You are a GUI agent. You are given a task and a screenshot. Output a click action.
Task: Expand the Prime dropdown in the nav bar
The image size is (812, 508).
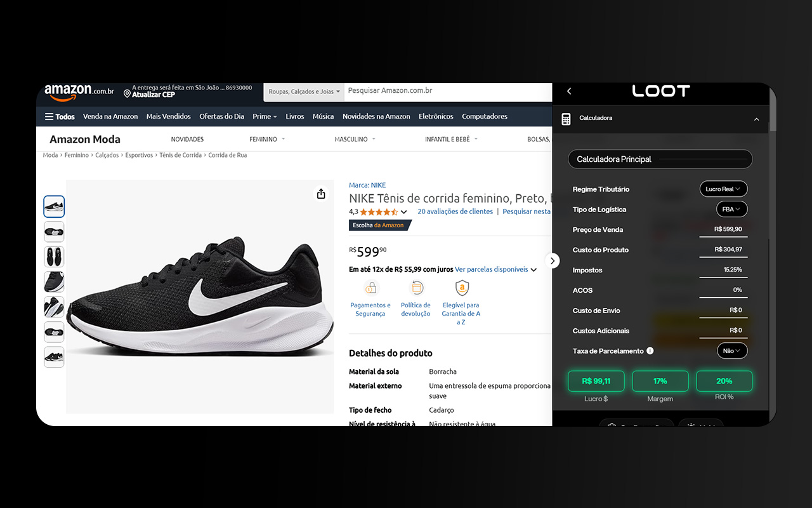point(265,116)
